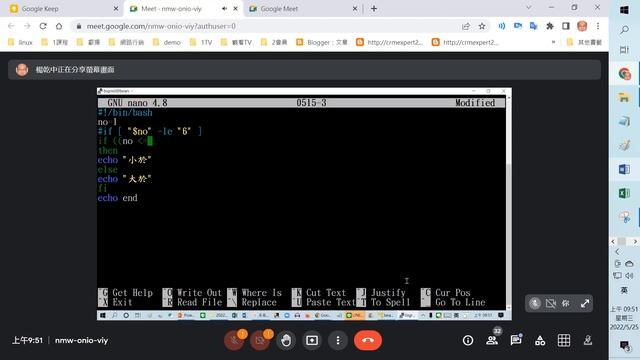Click the camera-off icon in self-view
This screenshot has width=640, height=360.
(551, 303)
